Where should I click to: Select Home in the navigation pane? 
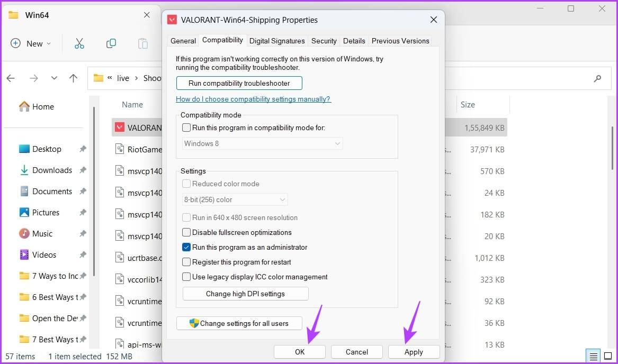(36, 106)
